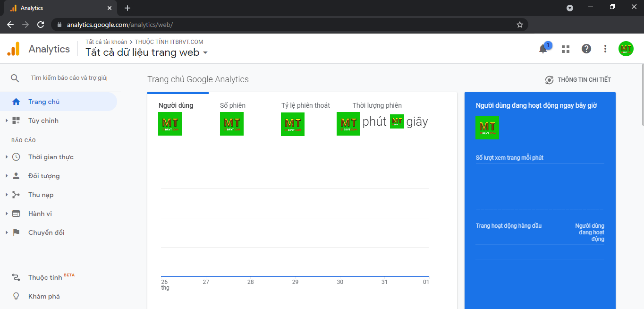Click the Trang hoạt động hàng đầu label
Screen dimensions: 644x309
pos(508,226)
